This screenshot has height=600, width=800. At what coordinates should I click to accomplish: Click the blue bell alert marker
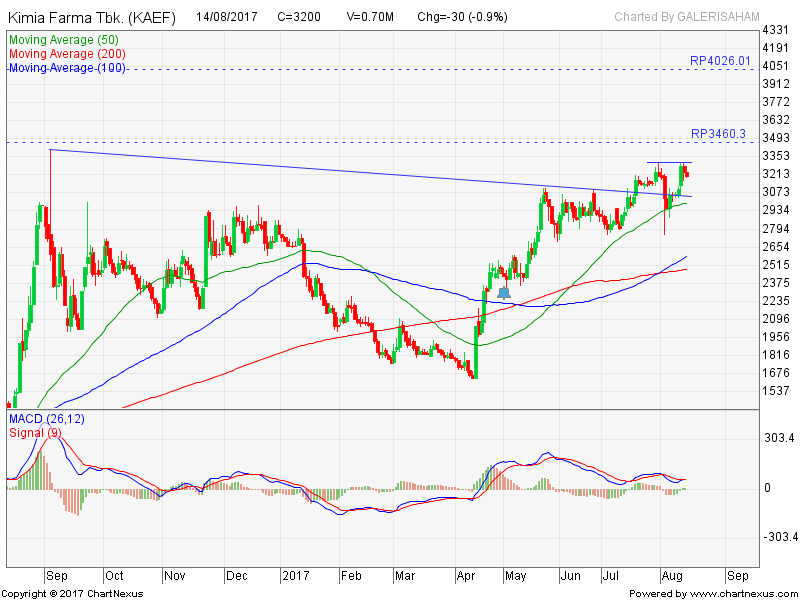[x=504, y=293]
